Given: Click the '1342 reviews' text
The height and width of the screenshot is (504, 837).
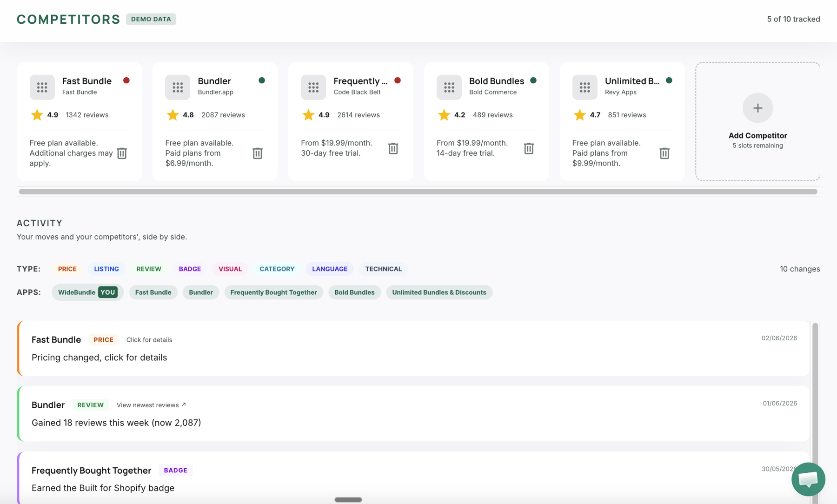Looking at the screenshot, I should (87, 115).
